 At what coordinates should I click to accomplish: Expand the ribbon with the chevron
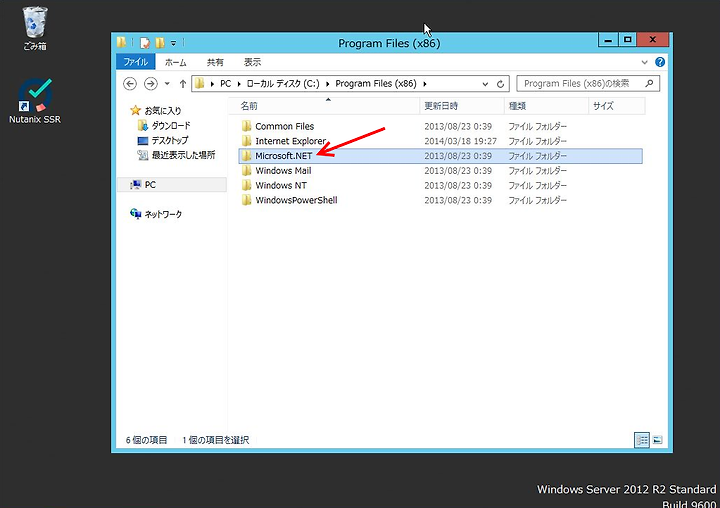(644, 62)
